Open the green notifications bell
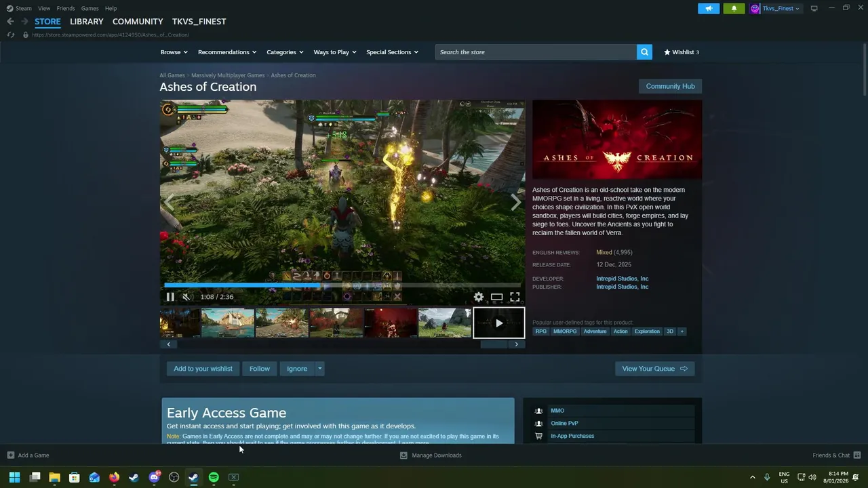 (x=734, y=8)
